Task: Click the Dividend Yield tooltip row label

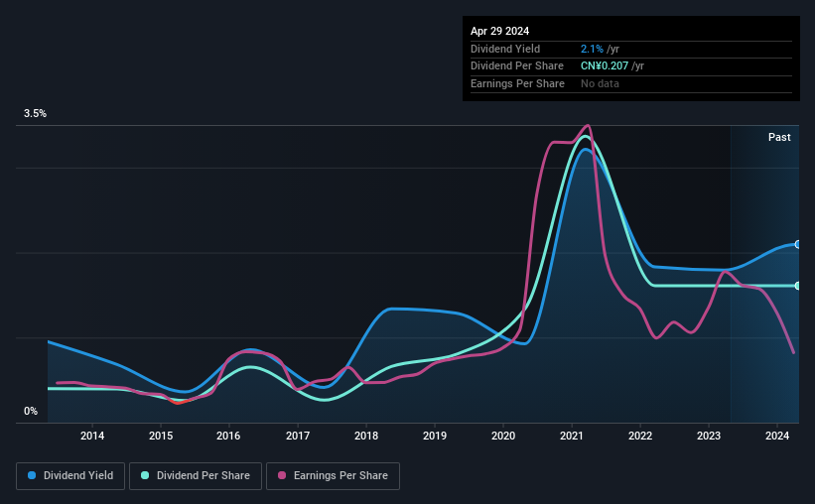Action: [505, 49]
